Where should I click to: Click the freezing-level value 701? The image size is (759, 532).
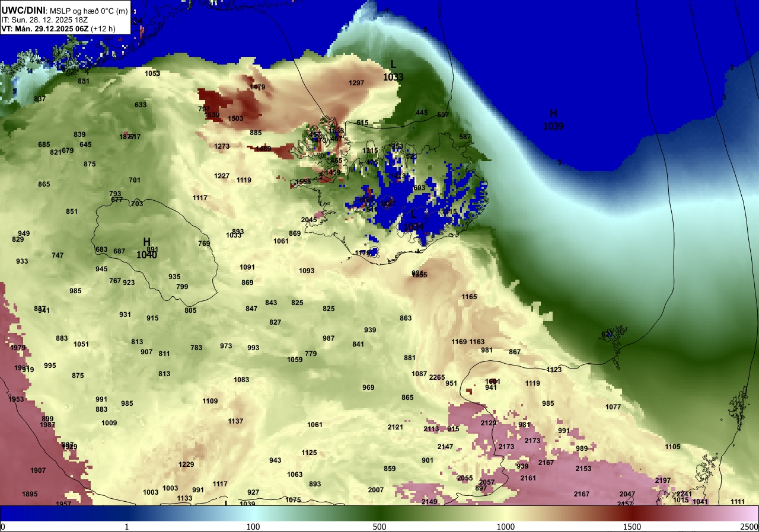135,180
